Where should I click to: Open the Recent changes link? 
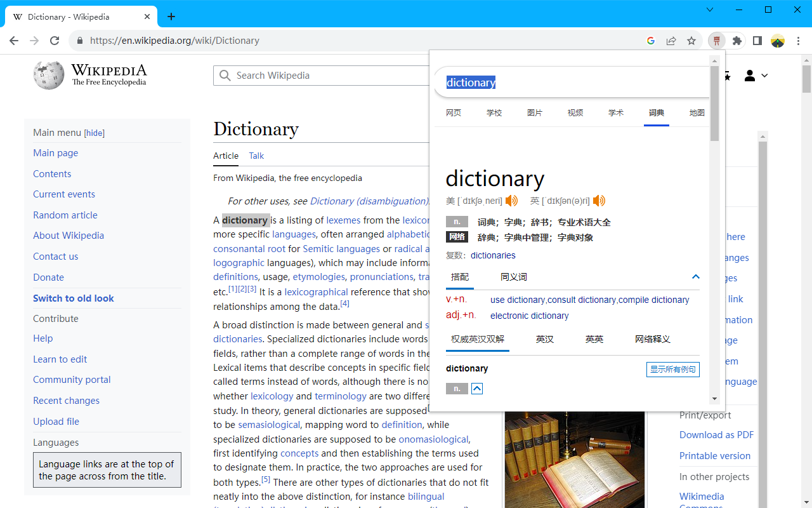(66, 401)
